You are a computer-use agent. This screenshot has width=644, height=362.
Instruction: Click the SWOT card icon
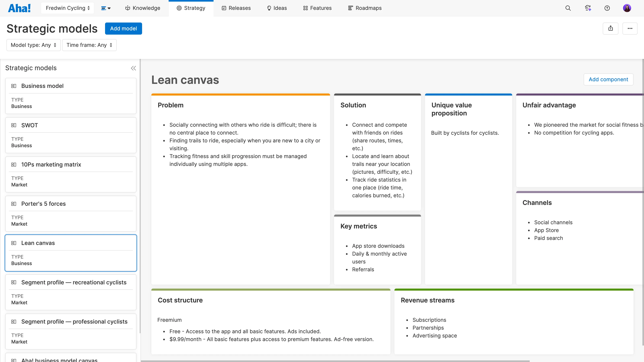(x=14, y=125)
